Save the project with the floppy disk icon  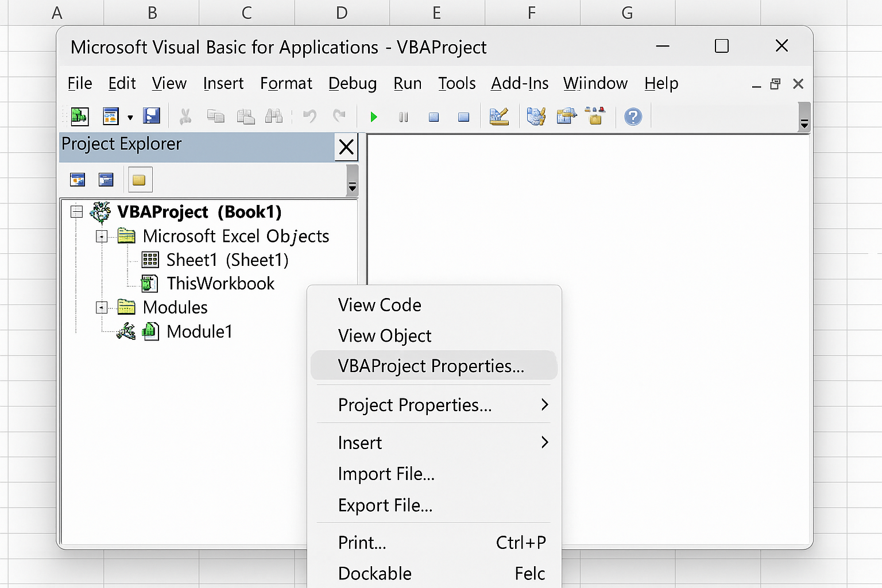click(152, 116)
